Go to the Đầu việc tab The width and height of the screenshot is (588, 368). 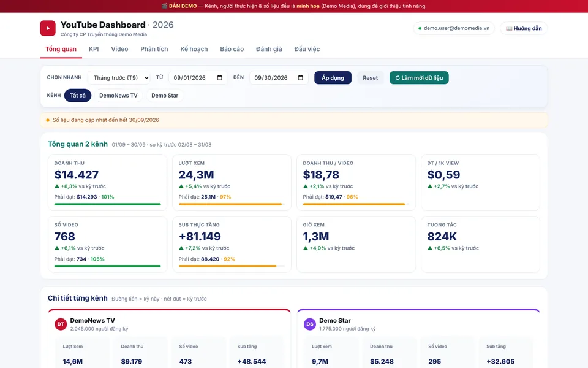[x=307, y=49]
